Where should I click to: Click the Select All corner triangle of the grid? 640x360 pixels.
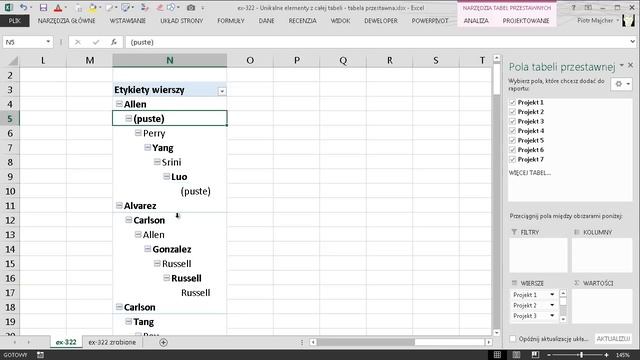[x=13, y=61]
